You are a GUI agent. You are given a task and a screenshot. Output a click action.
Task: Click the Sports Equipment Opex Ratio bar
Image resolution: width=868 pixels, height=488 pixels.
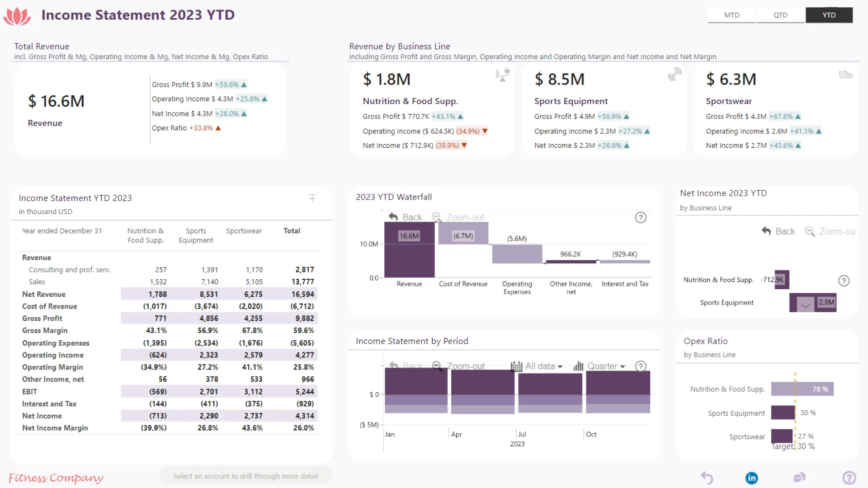click(783, 413)
